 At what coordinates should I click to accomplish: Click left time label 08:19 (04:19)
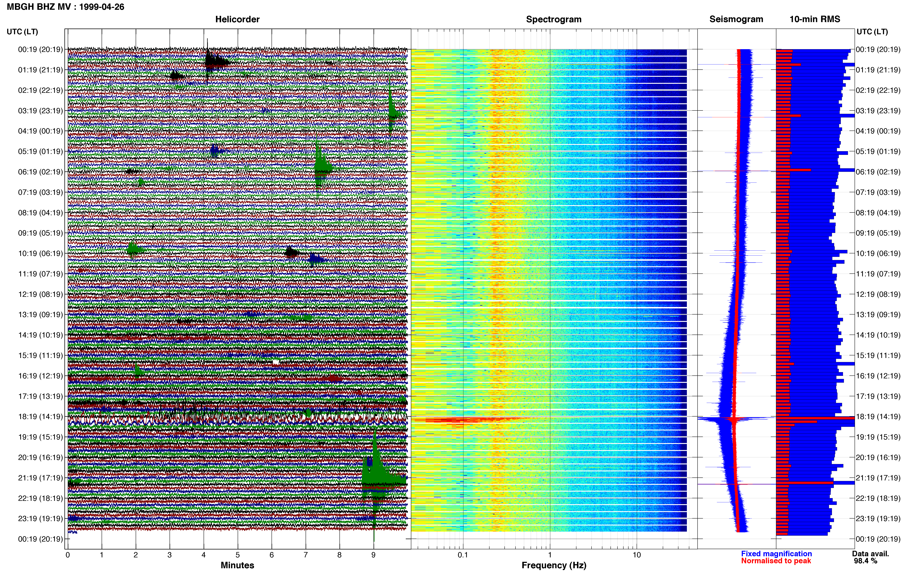pyautogui.click(x=40, y=212)
